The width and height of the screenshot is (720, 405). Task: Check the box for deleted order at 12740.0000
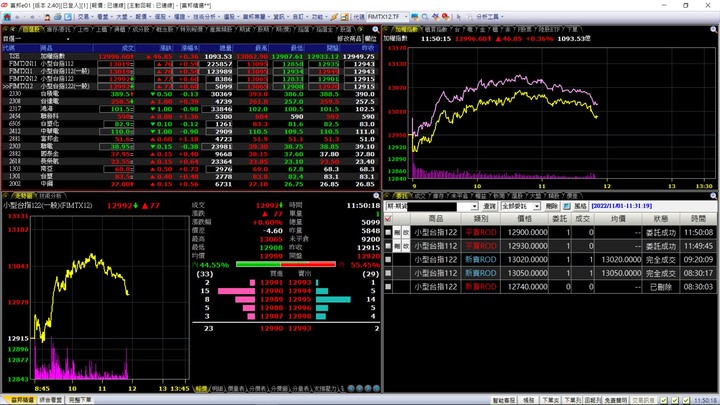click(388, 287)
